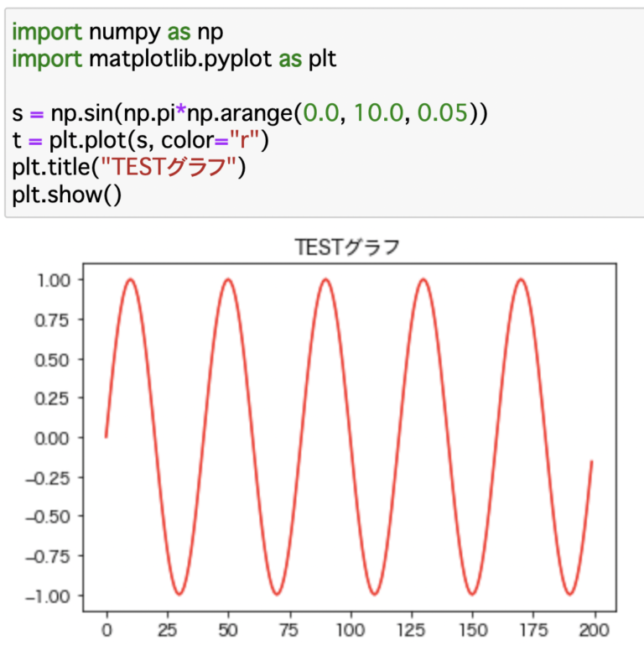Screen dimensions: 644x650
Task: Click the first peak of the red sine curve
Action: [x=131, y=279]
